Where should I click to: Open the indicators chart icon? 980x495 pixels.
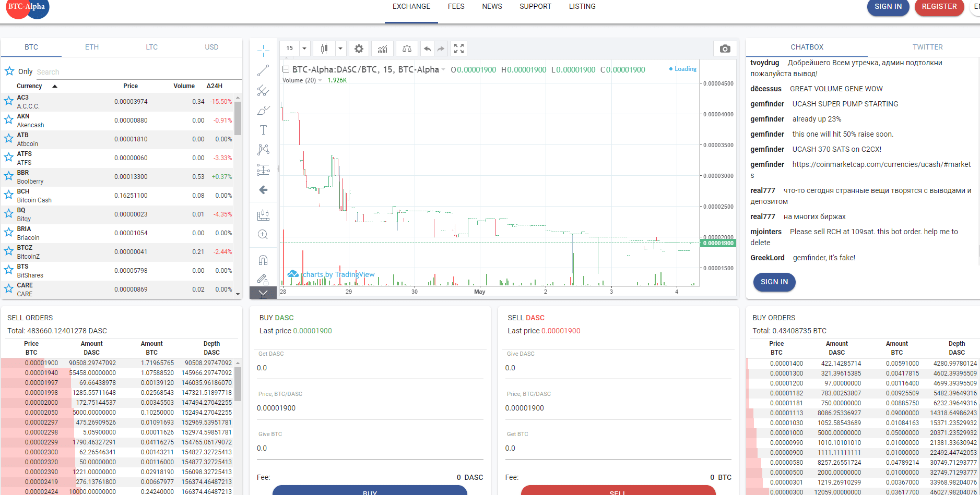coord(383,49)
